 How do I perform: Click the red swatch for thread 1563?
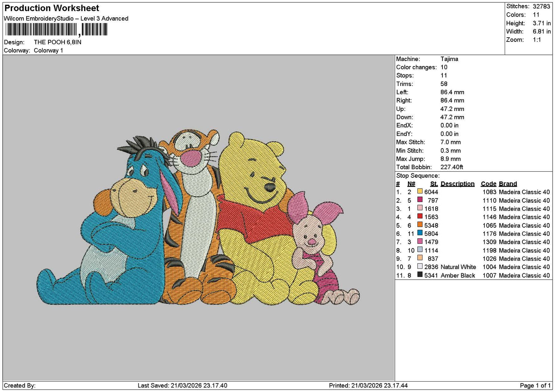click(x=420, y=217)
